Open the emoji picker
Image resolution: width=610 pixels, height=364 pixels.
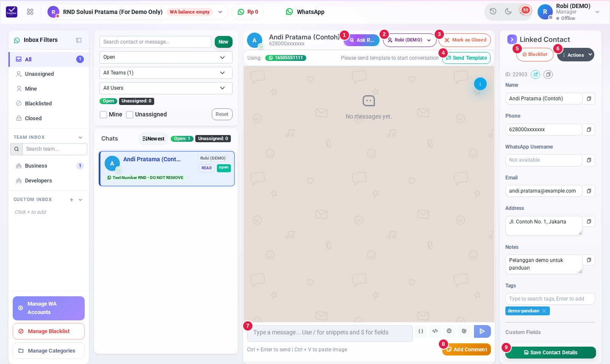(x=449, y=331)
